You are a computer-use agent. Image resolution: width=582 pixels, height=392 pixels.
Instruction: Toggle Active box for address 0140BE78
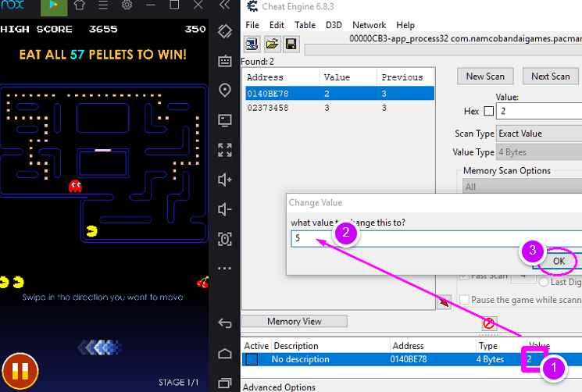click(252, 359)
